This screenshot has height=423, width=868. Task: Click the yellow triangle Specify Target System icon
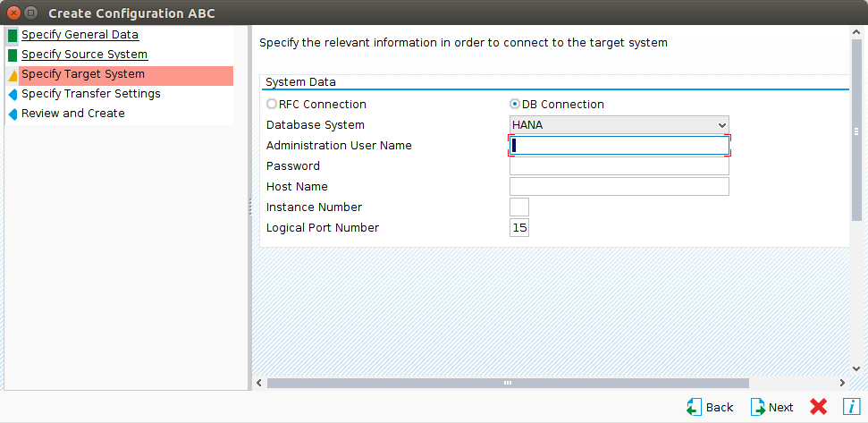(x=13, y=76)
